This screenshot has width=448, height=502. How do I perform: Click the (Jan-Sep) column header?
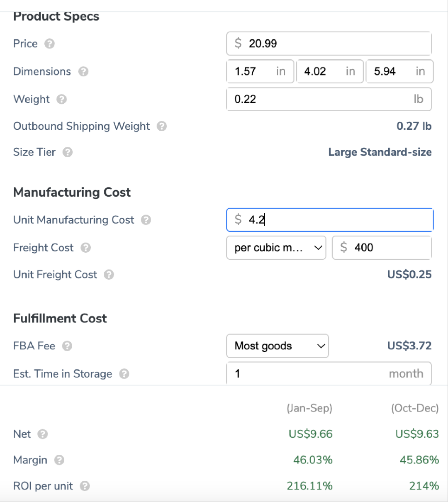point(309,408)
